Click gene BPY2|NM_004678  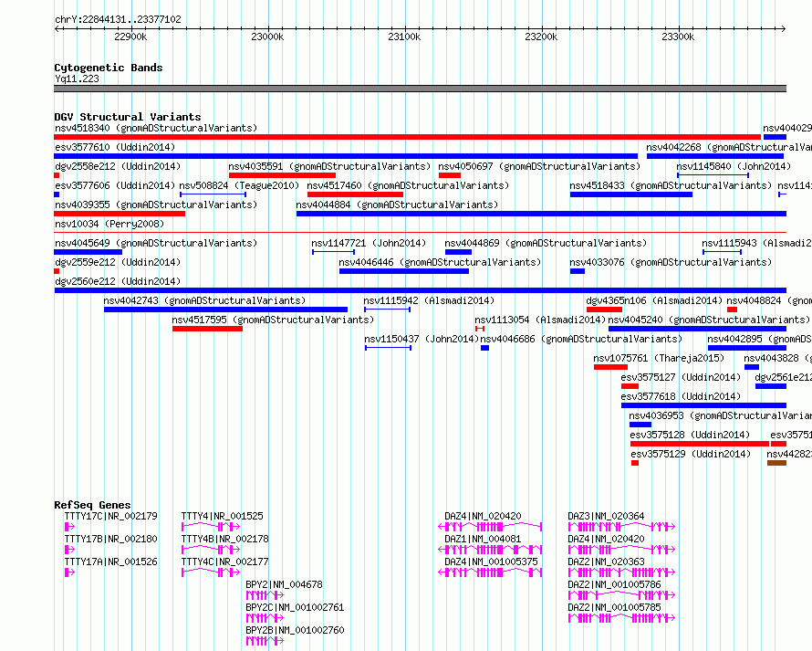point(284,584)
